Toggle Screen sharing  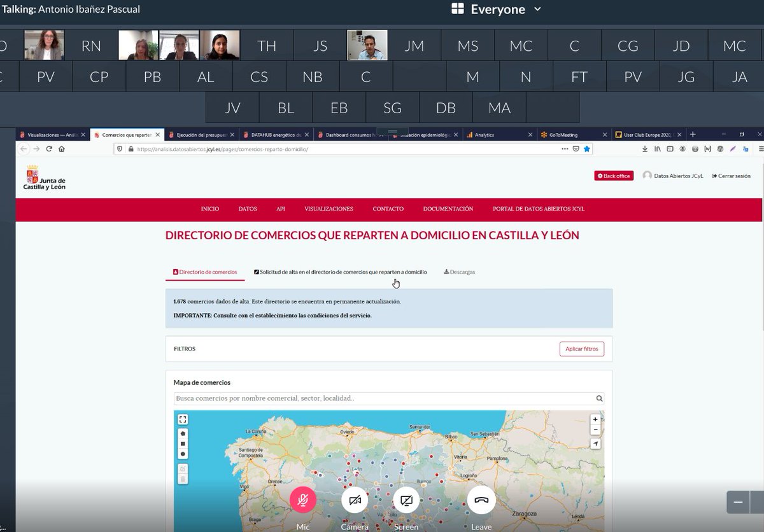406,500
